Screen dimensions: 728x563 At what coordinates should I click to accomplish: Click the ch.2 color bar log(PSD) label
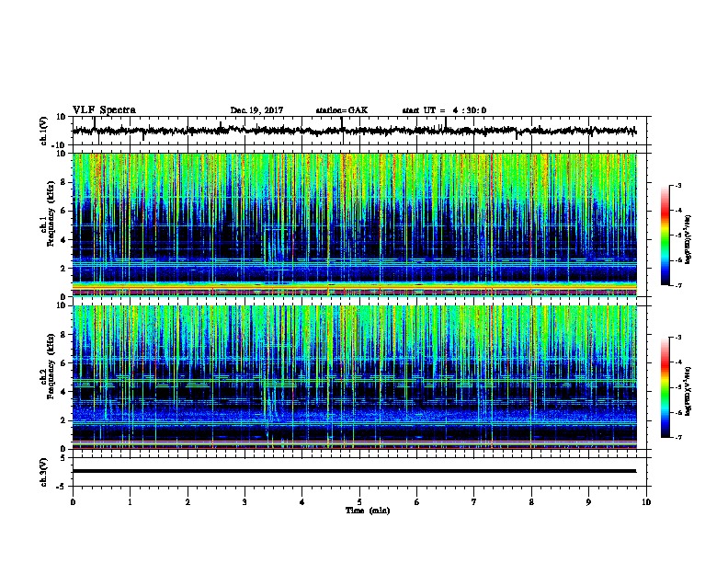(688, 391)
